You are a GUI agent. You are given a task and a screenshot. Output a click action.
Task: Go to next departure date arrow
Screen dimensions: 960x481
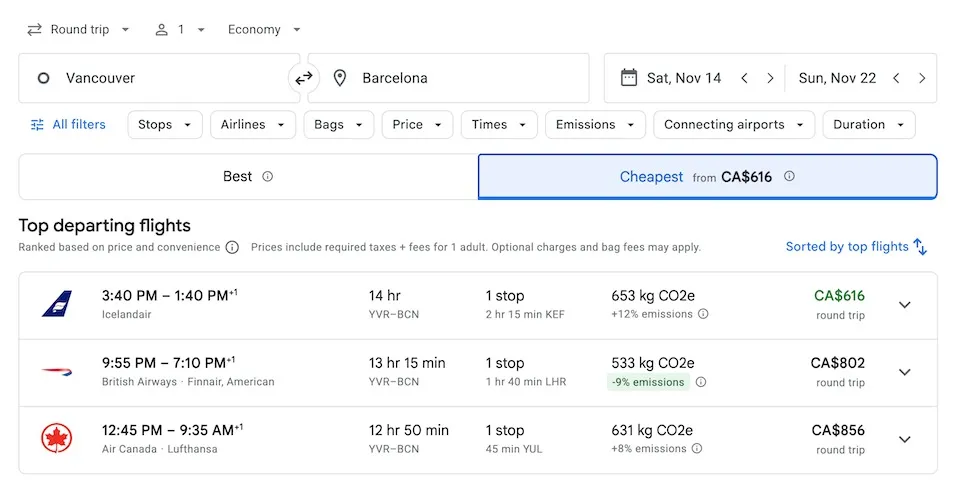point(770,78)
